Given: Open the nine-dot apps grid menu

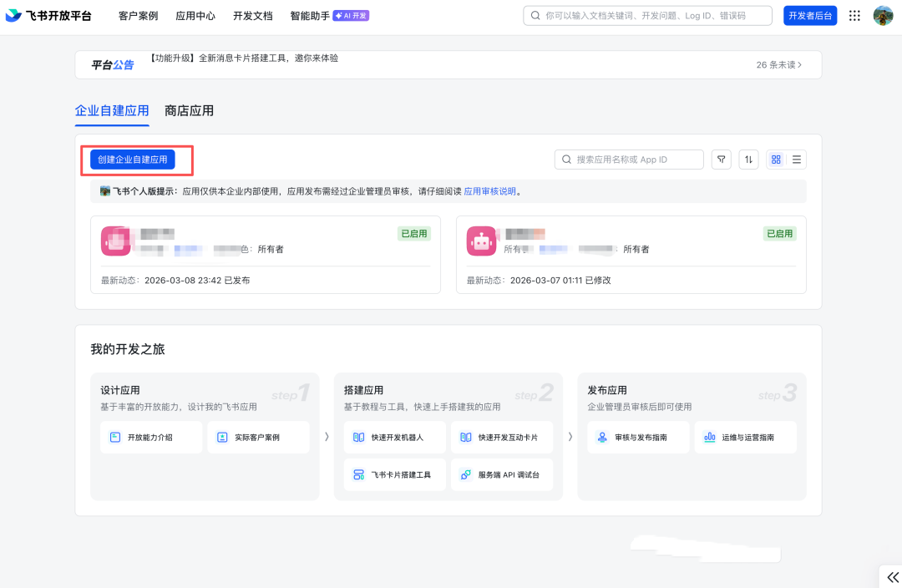Looking at the screenshot, I should click(854, 16).
